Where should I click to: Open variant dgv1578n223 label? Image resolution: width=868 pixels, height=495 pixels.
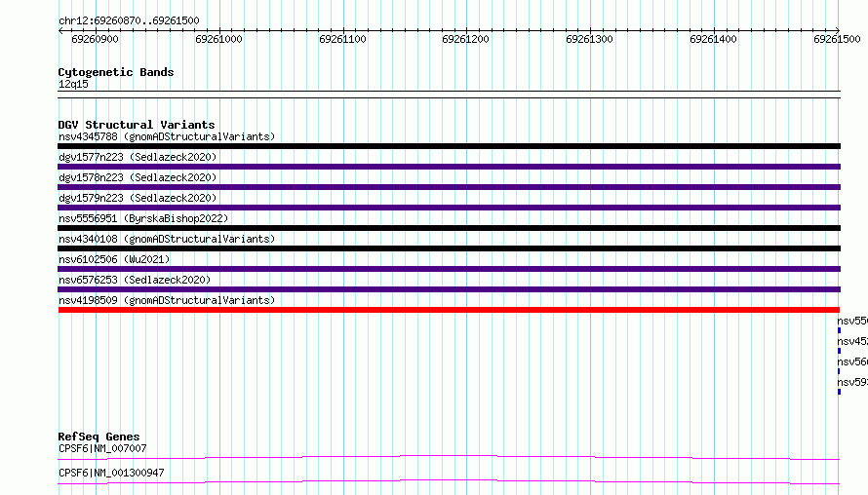pos(138,177)
